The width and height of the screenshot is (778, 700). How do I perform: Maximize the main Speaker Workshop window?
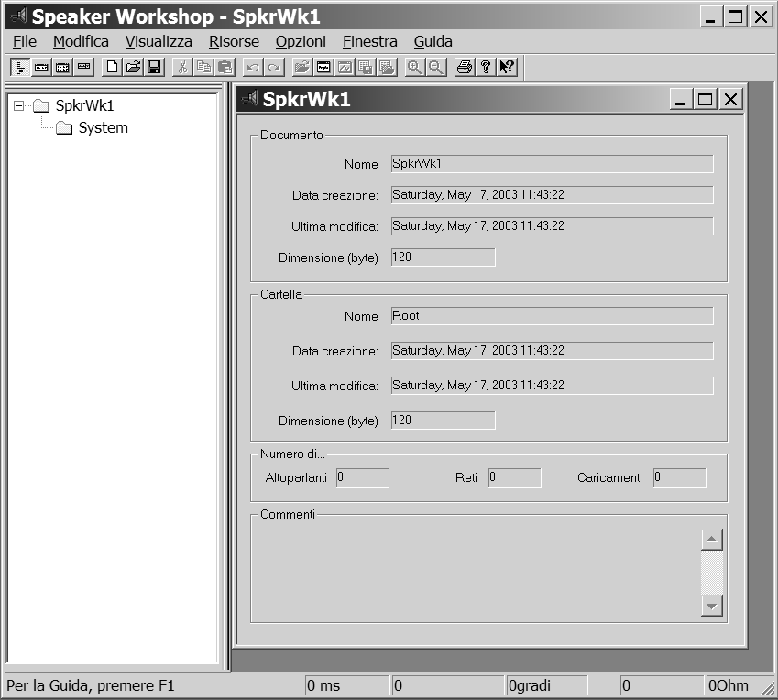735,17
